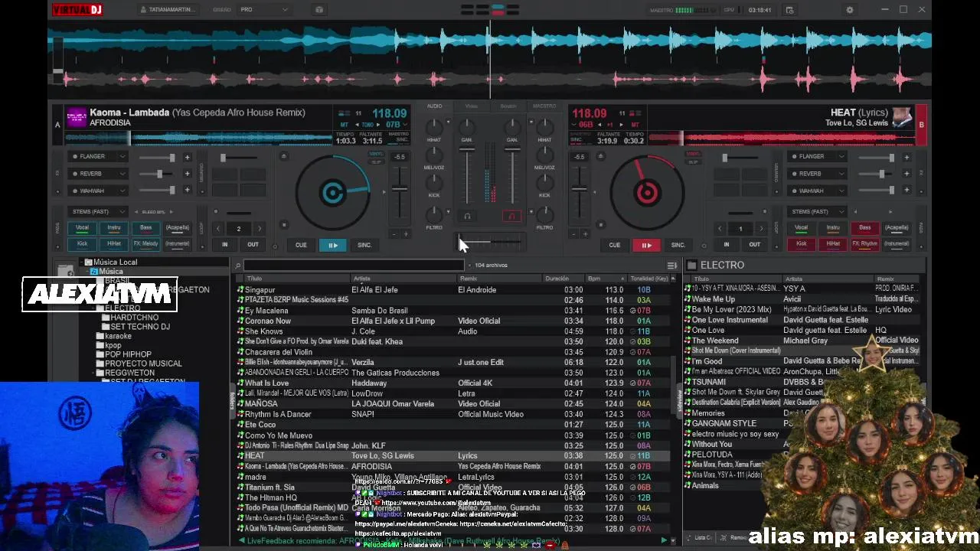Sort browser by Duración column header
This screenshot has height=551, width=980.
click(x=563, y=279)
